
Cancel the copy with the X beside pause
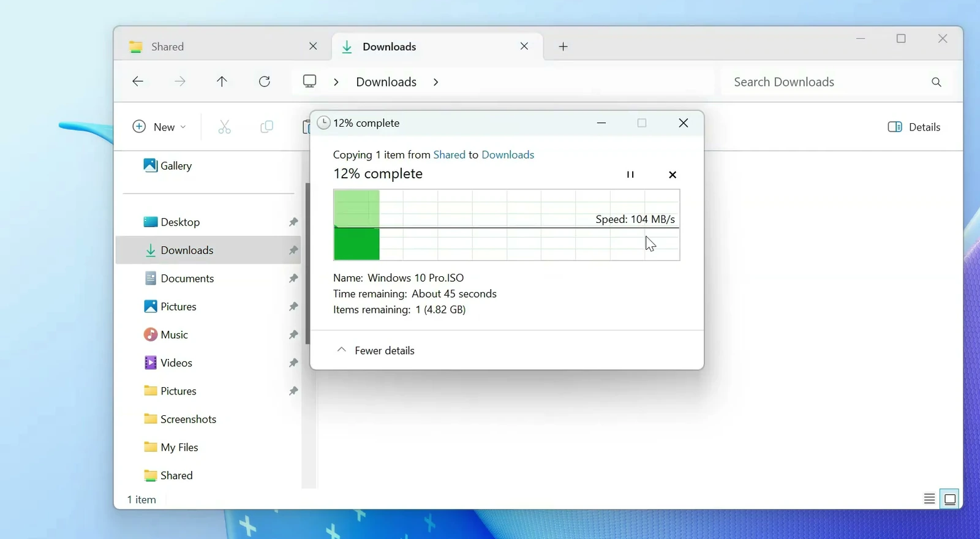pyautogui.click(x=673, y=175)
